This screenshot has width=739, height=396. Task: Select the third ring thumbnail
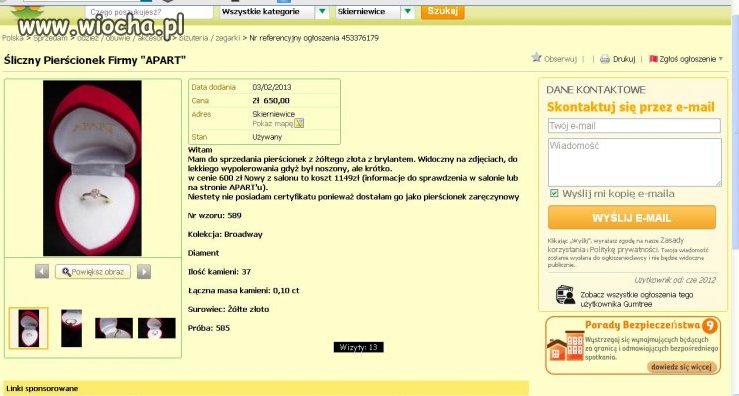pyautogui.click(x=114, y=328)
